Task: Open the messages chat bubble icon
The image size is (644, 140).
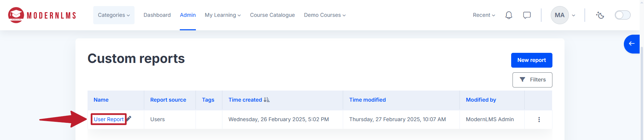Action: (x=527, y=15)
